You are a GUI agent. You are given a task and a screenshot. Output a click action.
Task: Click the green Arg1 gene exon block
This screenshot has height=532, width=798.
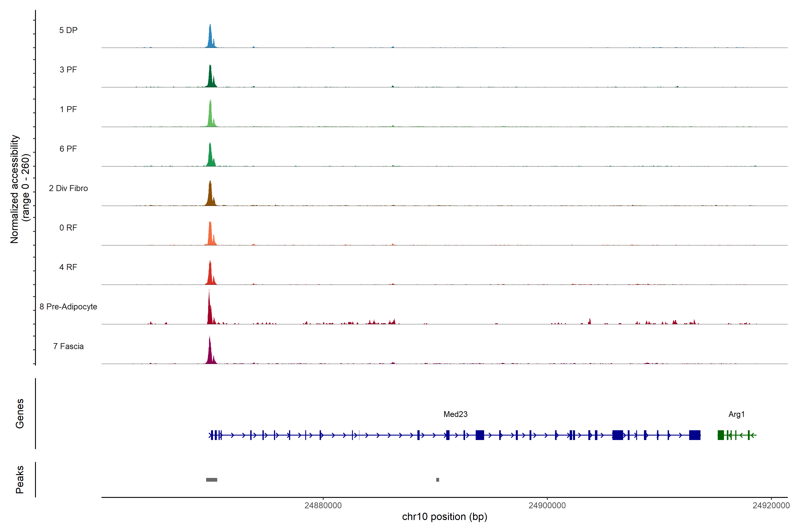pyautogui.click(x=721, y=435)
